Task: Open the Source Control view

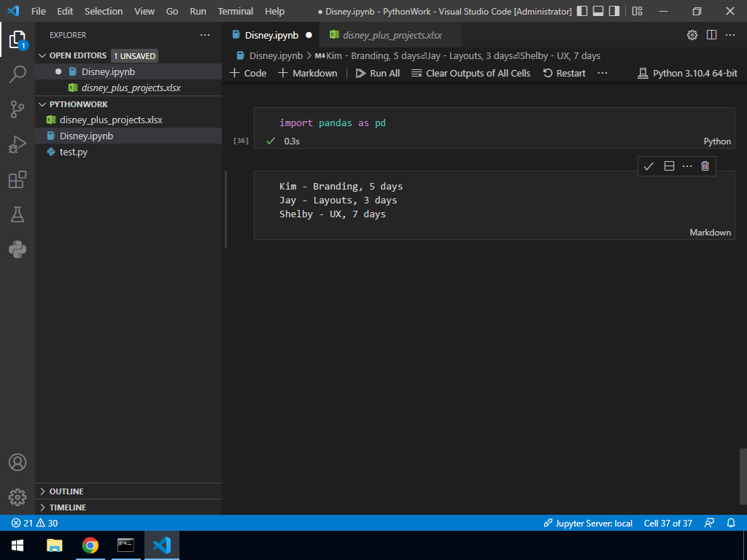Action: click(x=18, y=109)
